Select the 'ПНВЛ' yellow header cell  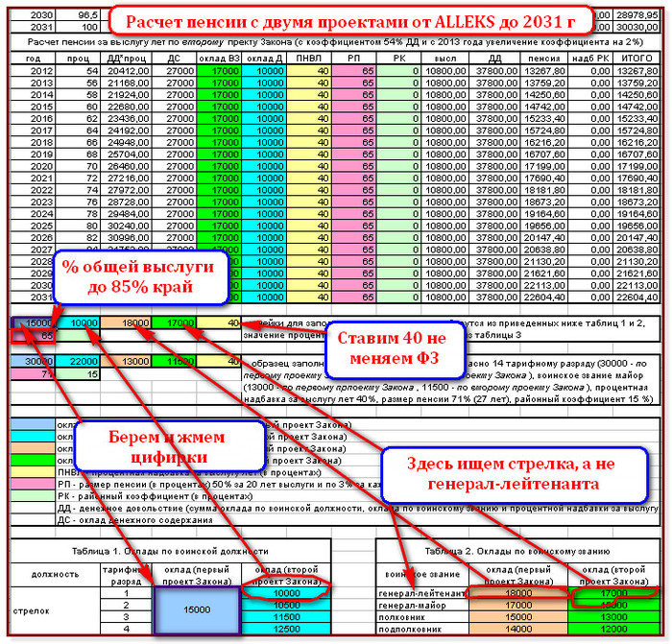[x=308, y=59]
